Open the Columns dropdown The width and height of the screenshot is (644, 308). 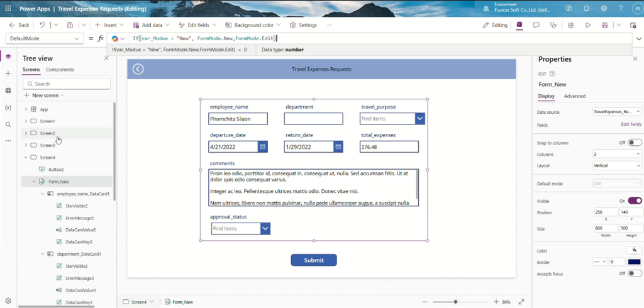617,154
